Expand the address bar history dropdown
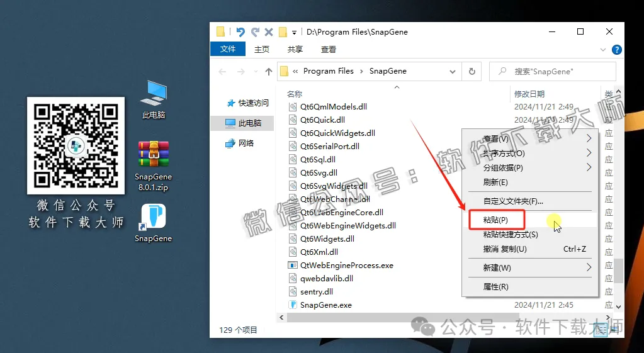 [x=452, y=72]
